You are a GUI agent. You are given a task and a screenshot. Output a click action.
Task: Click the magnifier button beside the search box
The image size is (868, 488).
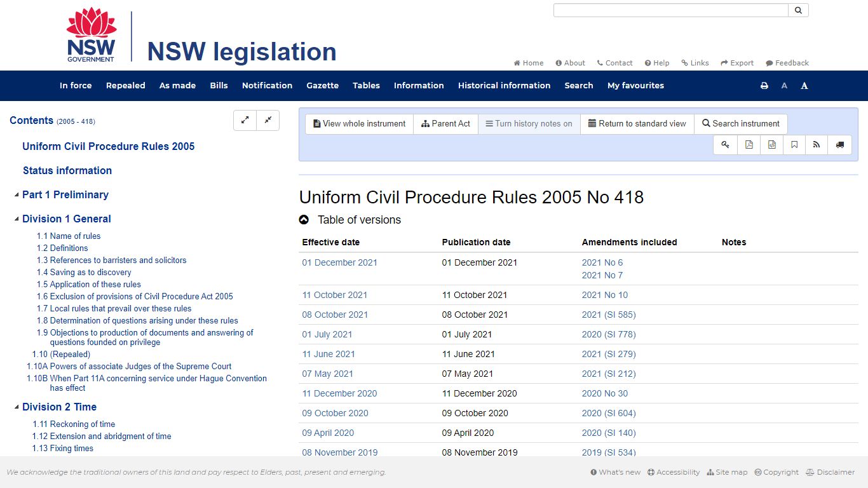(798, 10)
